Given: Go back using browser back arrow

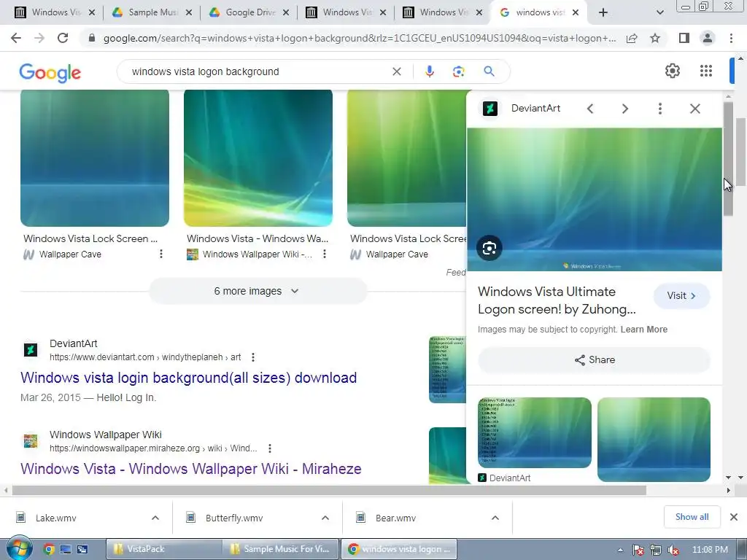Looking at the screenshot, I should click(x=16, y=38).
